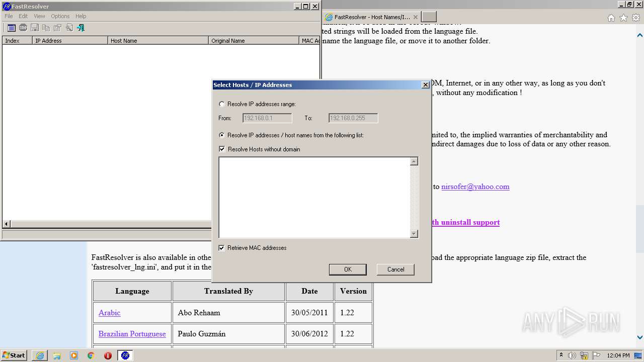Viewport: 644px width, 362px height.
Task: Launch Chrome from the taskbar
Action: (x=91, y=355)
